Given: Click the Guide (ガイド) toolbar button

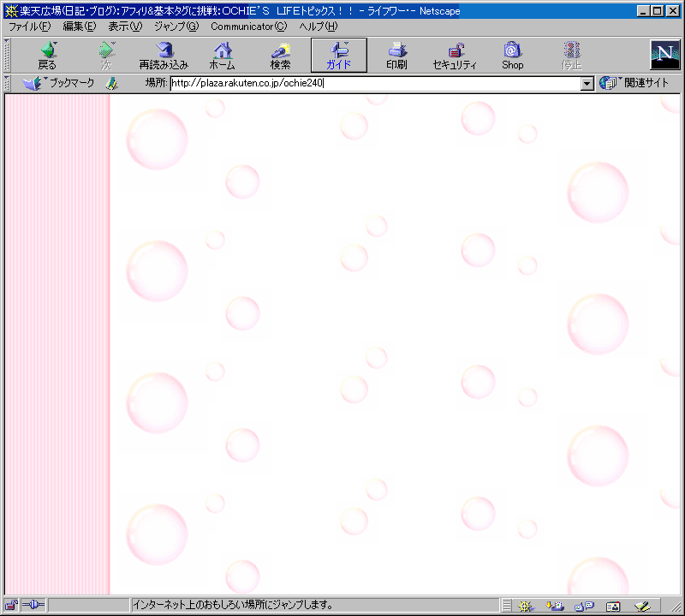Looking at the screenshot, I should tap(339, 56).
